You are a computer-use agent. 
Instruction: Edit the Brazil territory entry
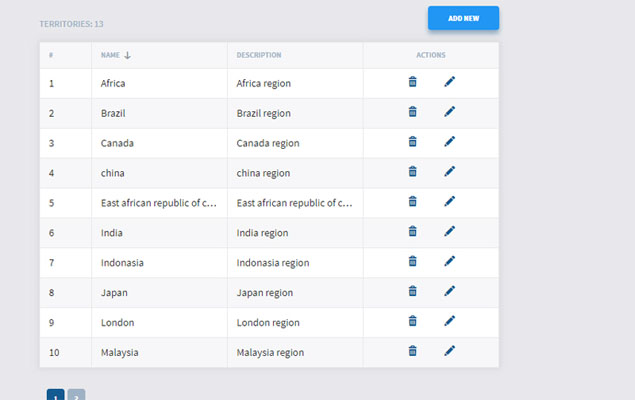click(449, 112)
